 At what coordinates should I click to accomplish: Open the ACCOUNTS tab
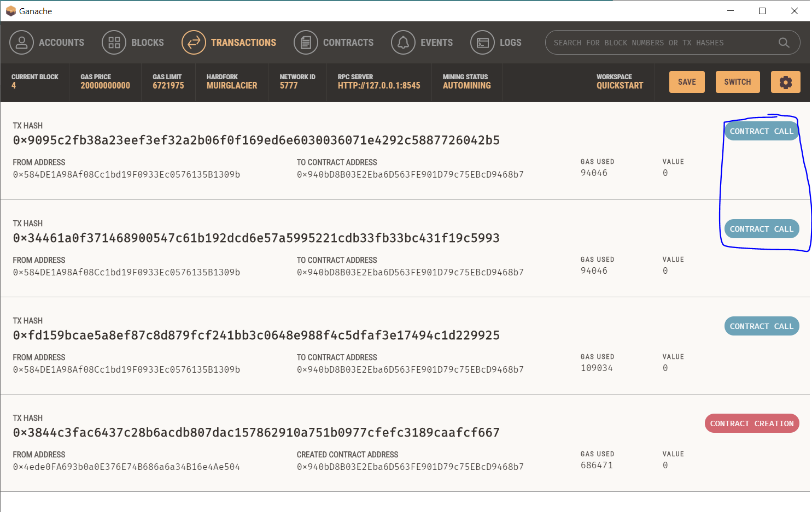(61, 43)
